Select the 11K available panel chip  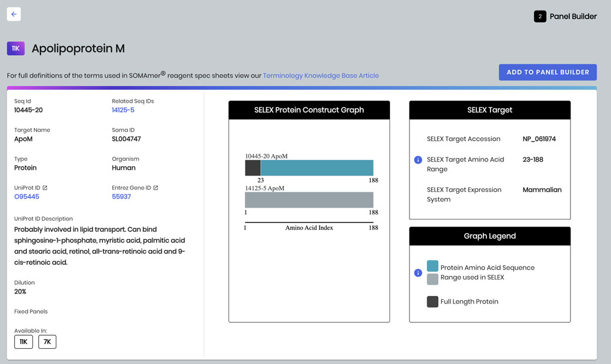point(23,342)
